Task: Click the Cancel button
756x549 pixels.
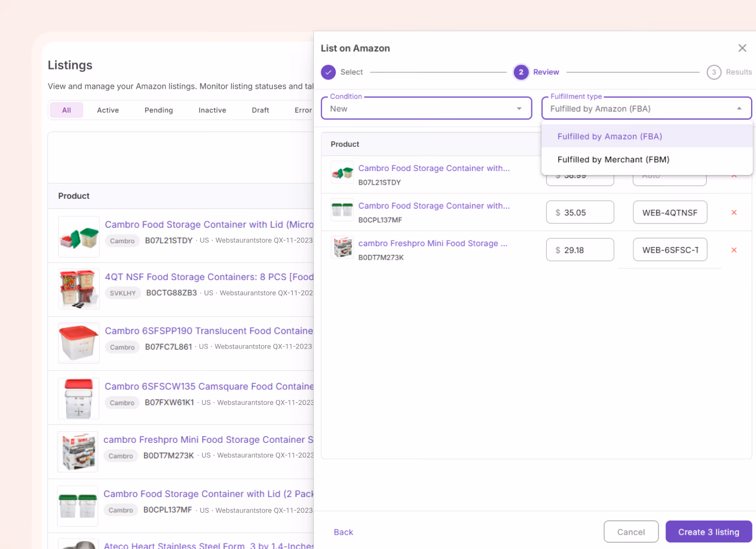Action: click(631, 532)
